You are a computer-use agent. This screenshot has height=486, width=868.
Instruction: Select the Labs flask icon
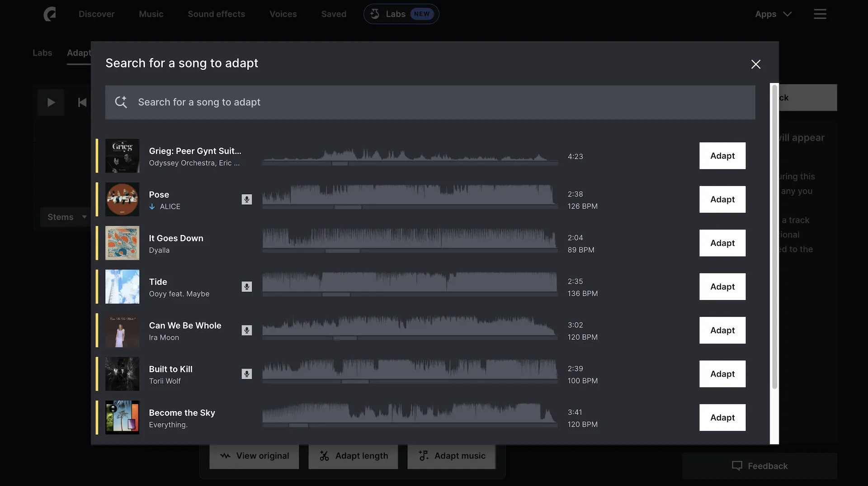(375, 14)
